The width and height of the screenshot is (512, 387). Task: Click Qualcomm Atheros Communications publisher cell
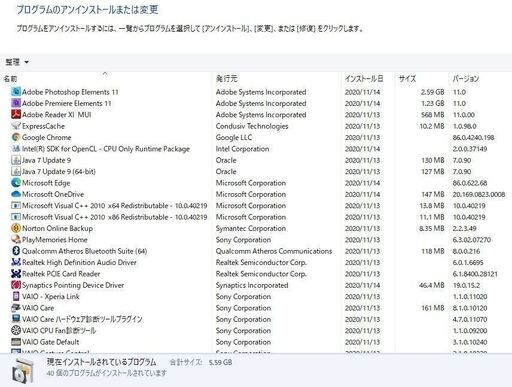point(274,251)
